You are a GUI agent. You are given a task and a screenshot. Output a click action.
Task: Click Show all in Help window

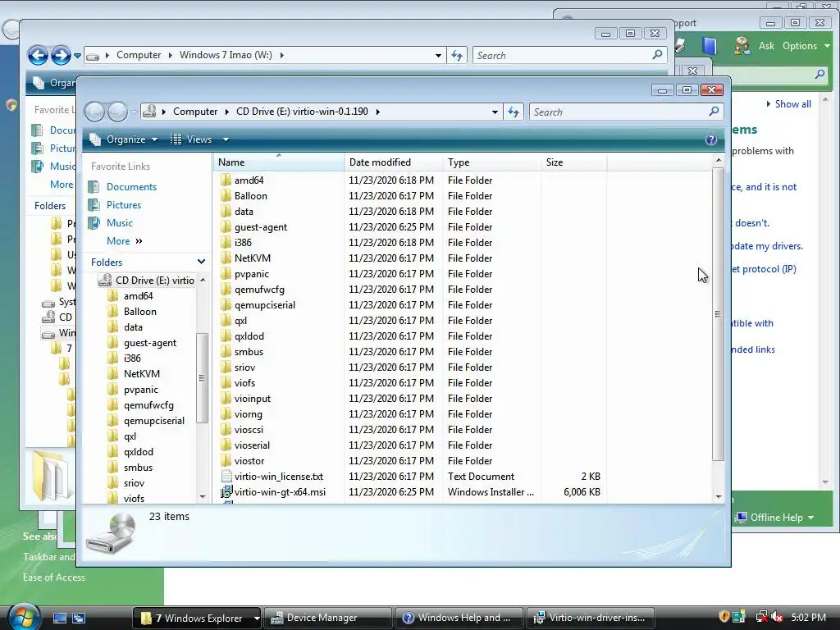tap(792, 104)
